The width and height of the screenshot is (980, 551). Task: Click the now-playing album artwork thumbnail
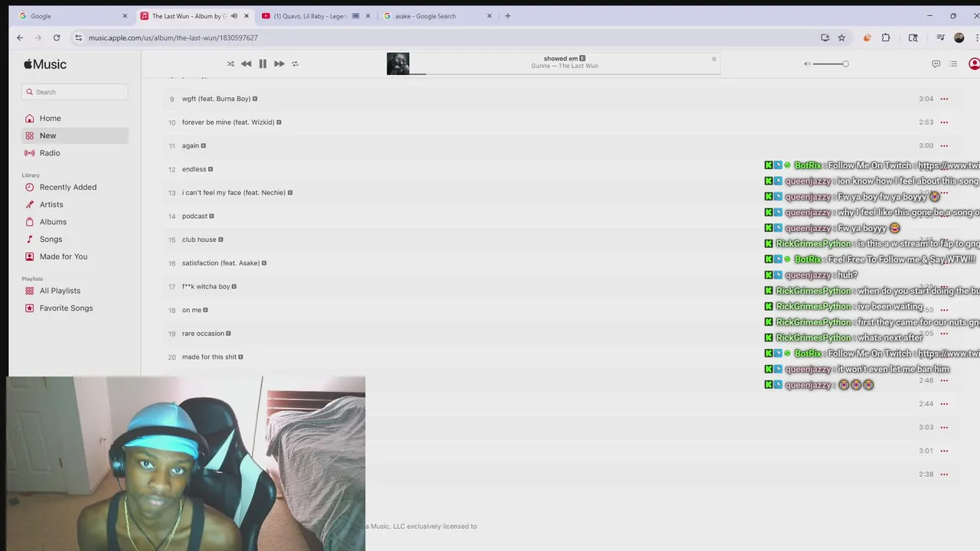pyautogui.click(x=398, y=64)
